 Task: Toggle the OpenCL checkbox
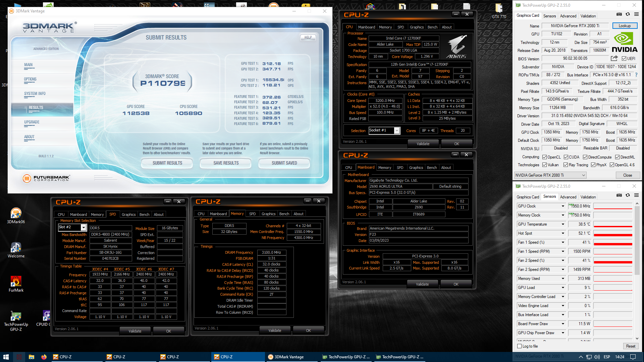coord(544,157)
